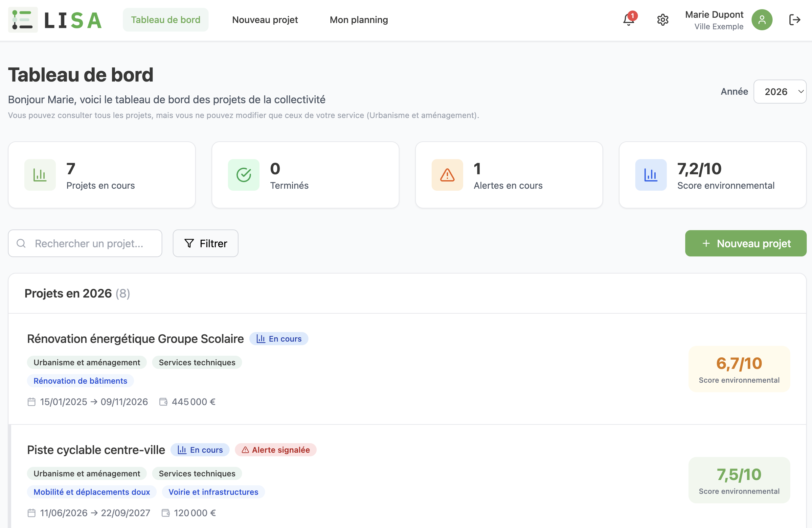Focus the Rechercher un projet search field
Image resolution: width=812 pixels, height=528 pixels.
tap(85, 243)
